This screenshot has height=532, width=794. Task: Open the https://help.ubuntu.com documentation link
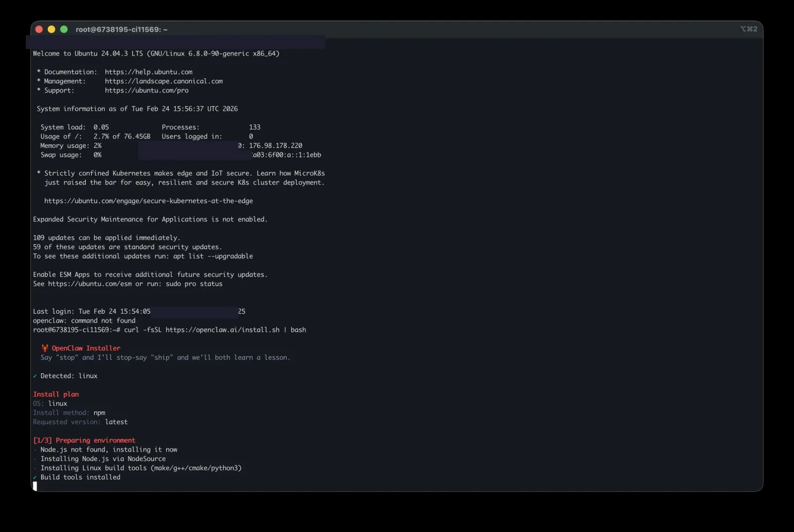[x=148, y=72]
